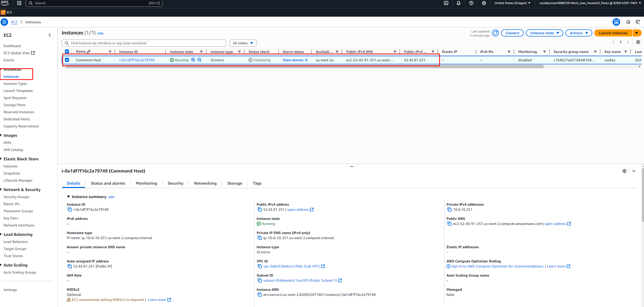Viewport: 644px width, 307px height.
Task: Copy the Instance ID in summary
Action: coord(69,209)
